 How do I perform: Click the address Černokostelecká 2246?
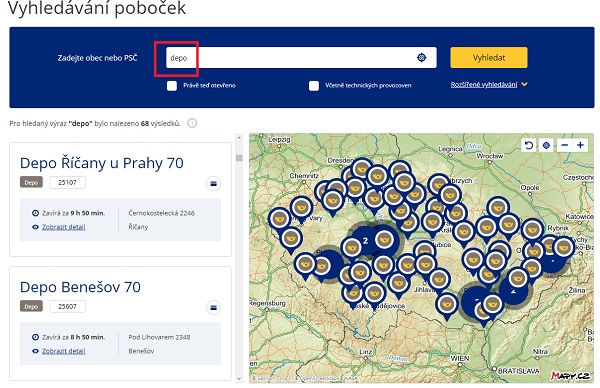pos(161,213)
